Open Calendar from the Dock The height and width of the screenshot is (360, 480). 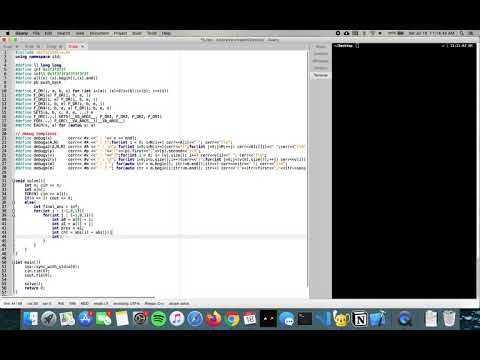[250, 319]
